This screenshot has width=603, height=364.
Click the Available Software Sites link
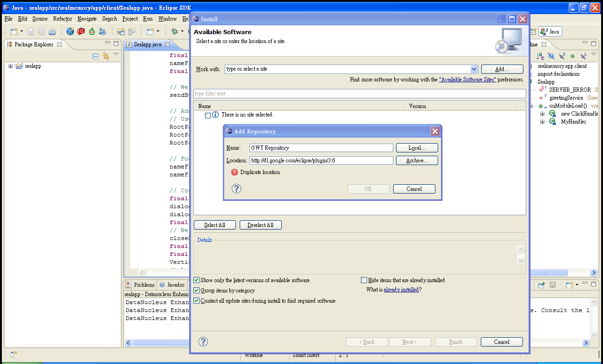point(468,80)
